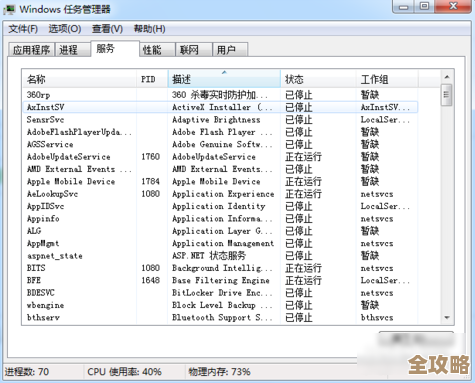Select the bthserv service row
475x383 pixels.
point(220,317)
